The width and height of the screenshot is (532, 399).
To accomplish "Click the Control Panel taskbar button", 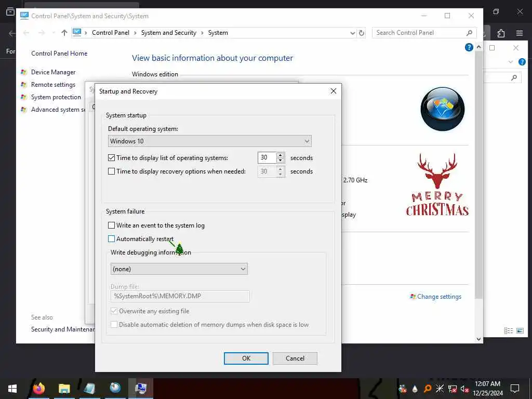I will point(140,388).
